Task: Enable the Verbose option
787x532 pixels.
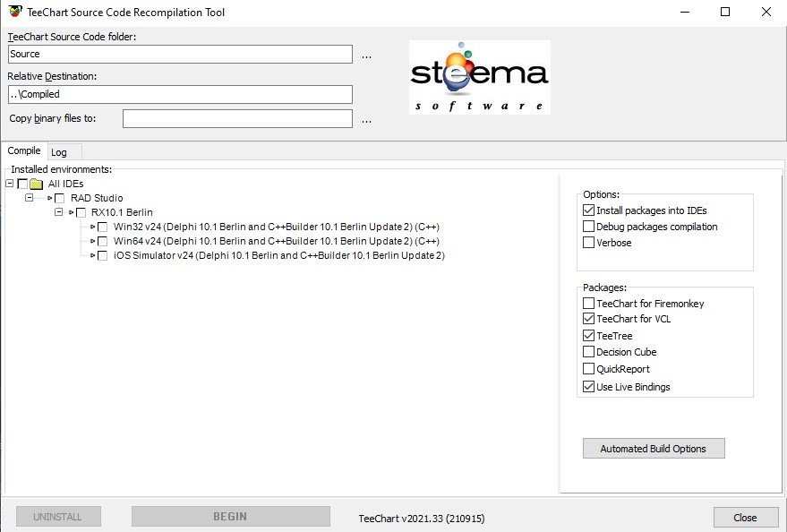Action: [589, 243]
